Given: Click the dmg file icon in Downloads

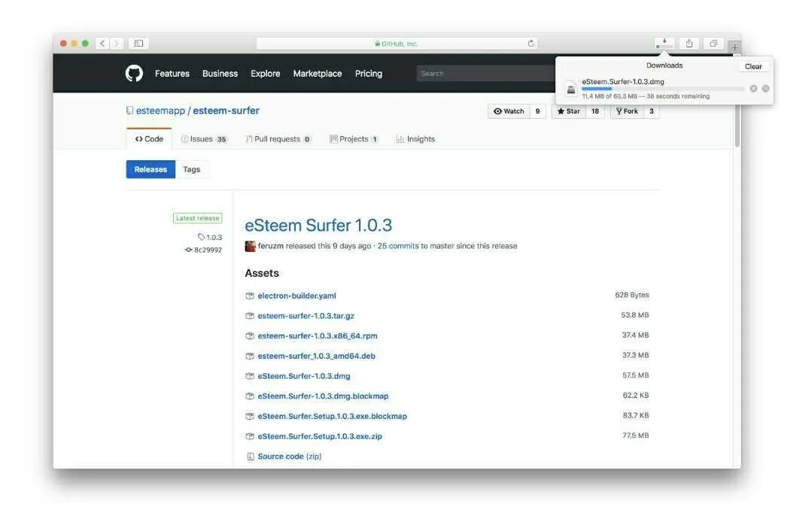Looking at the screenshot, I should coord(570,89).
